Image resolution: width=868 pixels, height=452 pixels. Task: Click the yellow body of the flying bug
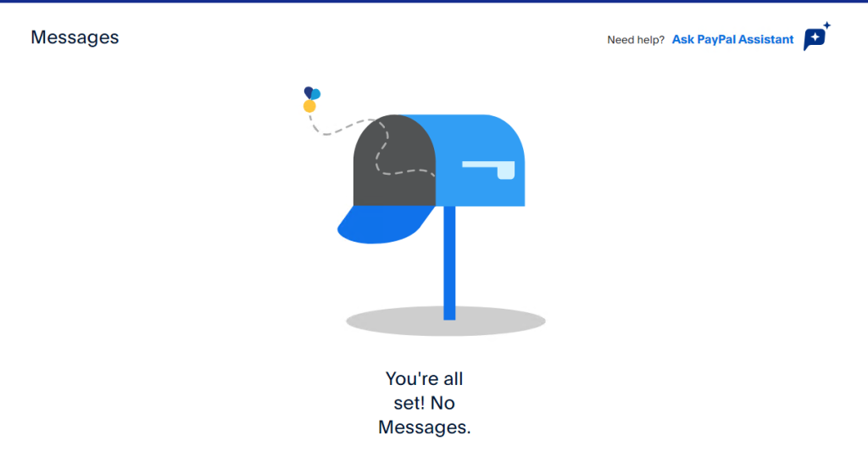point(309,106)
